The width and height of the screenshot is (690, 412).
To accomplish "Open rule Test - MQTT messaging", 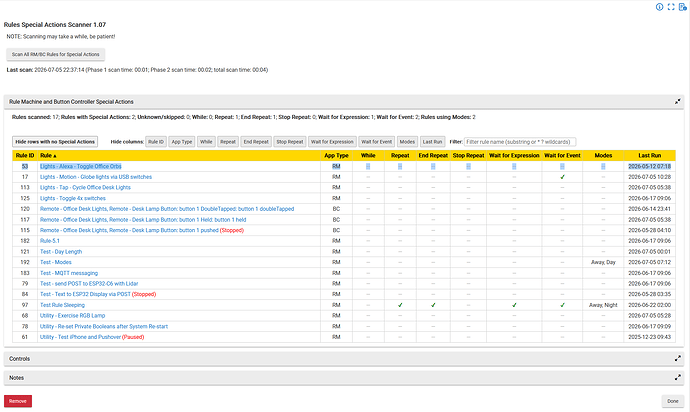I will pyautogui.click(x=69, y=273).
